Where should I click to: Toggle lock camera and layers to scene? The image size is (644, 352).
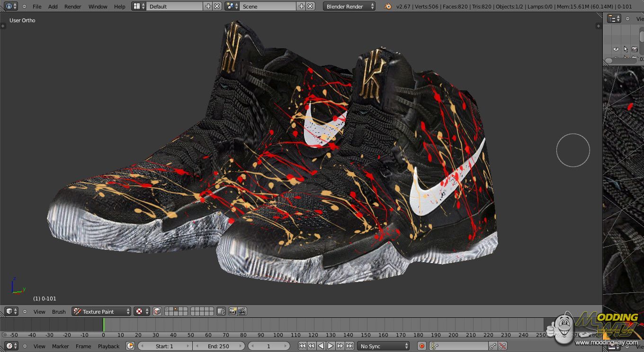click(x=221, y=311)
